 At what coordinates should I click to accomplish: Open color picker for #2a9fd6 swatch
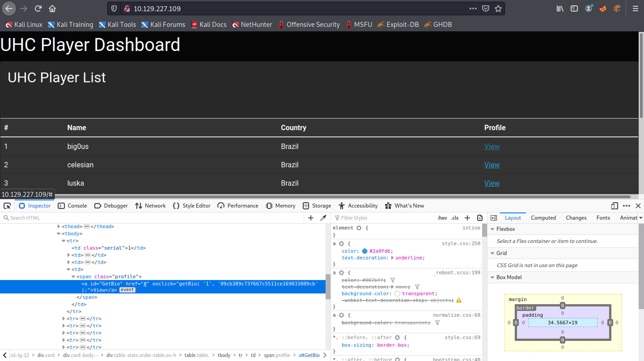tap(364, 251)
